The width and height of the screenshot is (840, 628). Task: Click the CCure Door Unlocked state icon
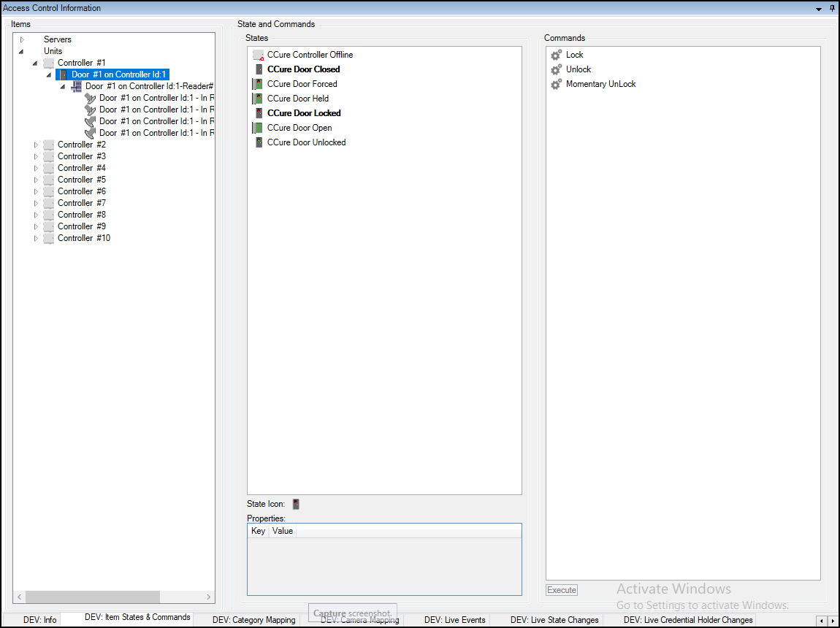coord(258,142)
